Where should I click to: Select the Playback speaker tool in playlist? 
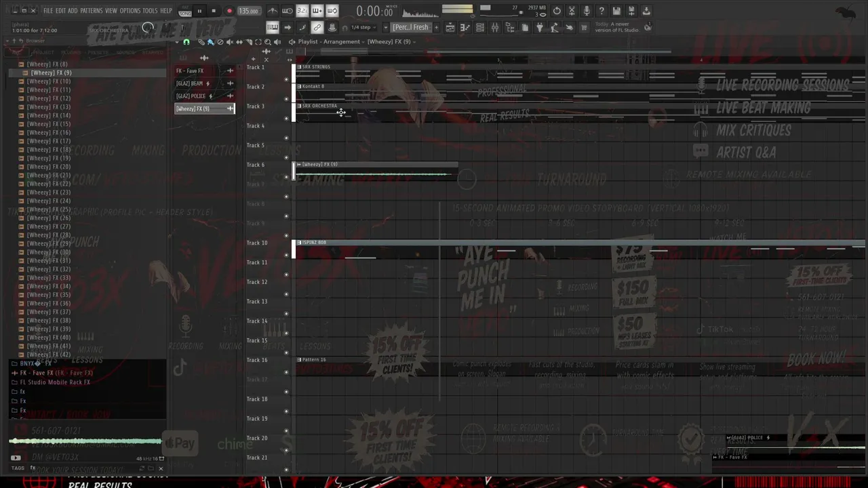(x=277, y=42)
